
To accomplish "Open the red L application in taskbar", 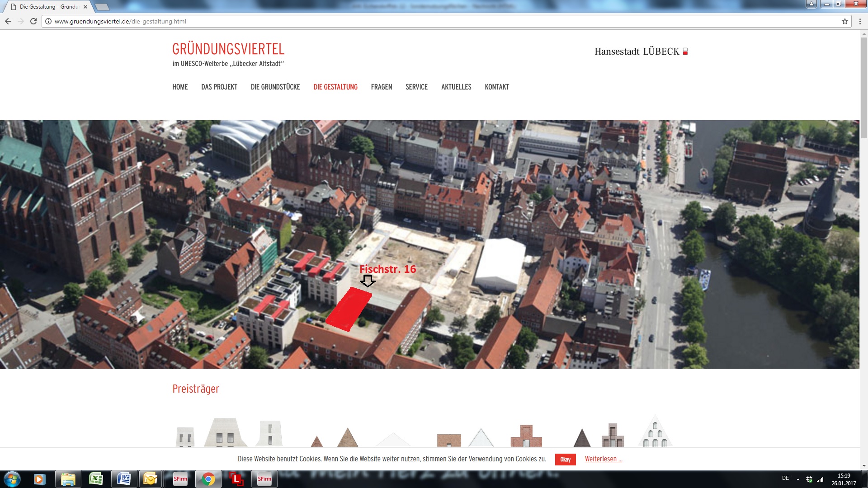I will tap(236, 479).
